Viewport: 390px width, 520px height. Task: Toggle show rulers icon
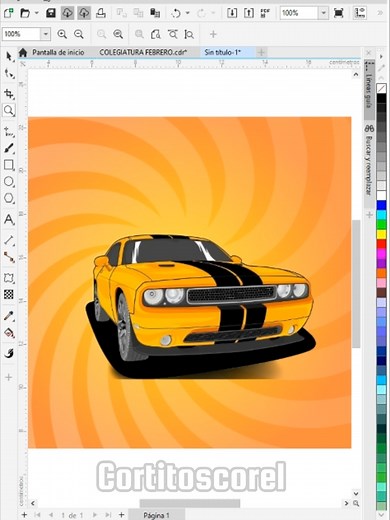click(x=360, y=13)
